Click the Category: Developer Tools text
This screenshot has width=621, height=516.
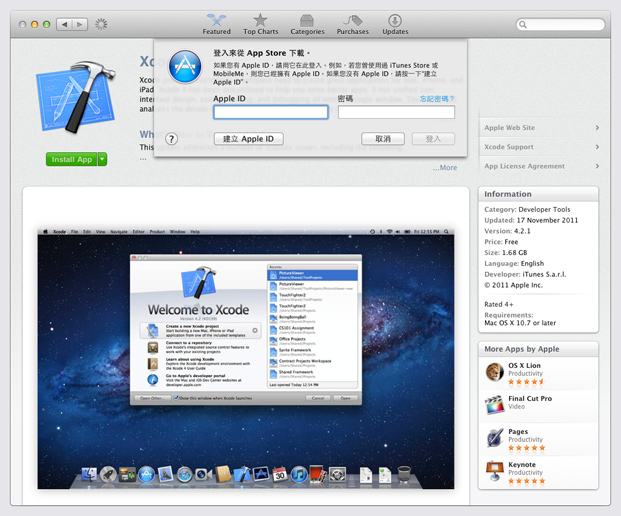pos(527,209)
